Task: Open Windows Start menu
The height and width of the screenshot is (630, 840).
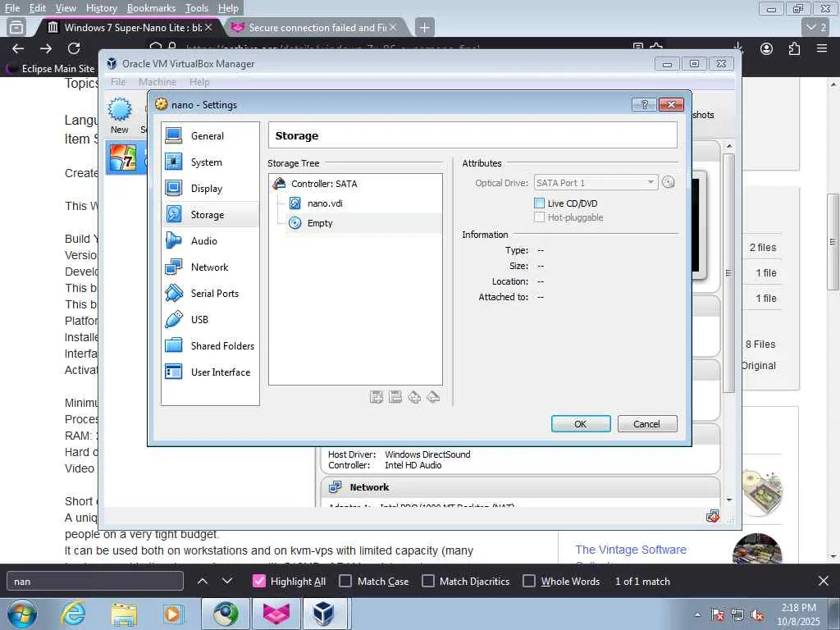Action: (x=22, y=614)
